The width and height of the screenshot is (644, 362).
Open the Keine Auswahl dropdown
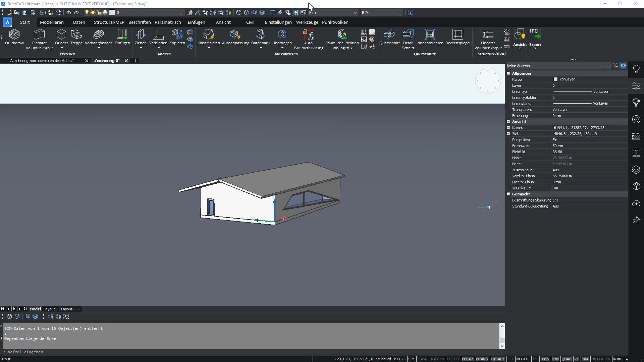[x=558, y=66]
